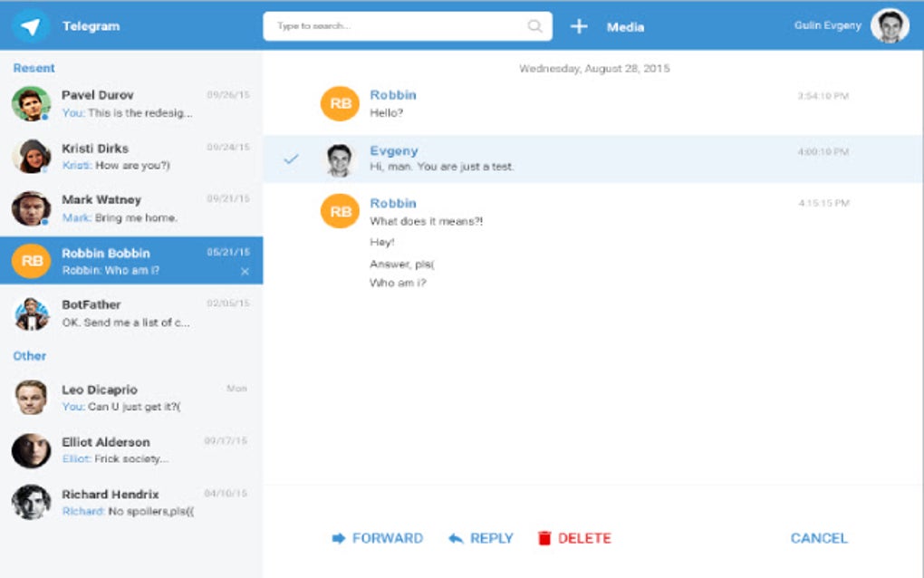
Task: Click the 'Resent' section header
Action: [34, 68]
